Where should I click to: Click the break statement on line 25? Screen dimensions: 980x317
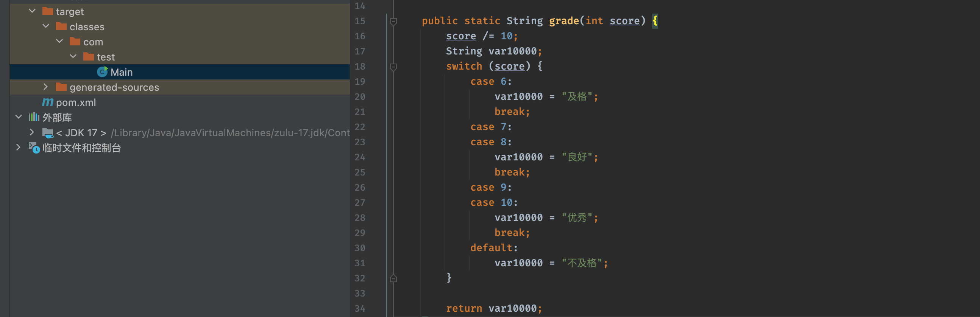[512, 172]
